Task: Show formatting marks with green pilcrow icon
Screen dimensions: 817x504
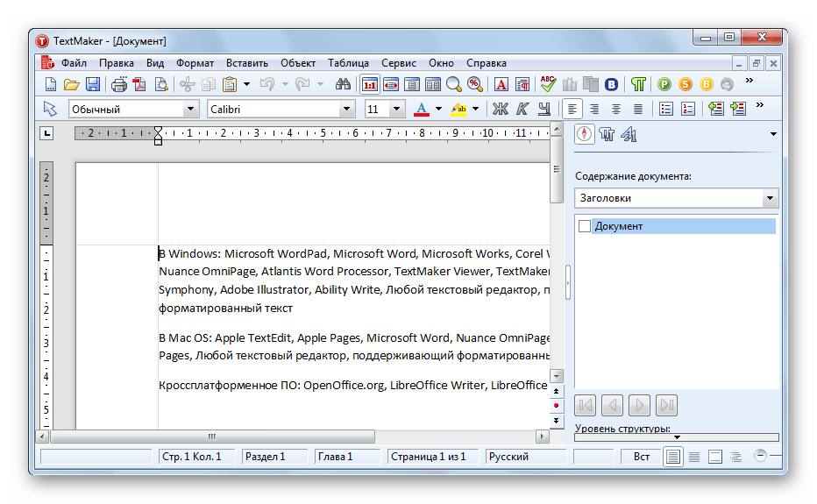Action: 638,84
